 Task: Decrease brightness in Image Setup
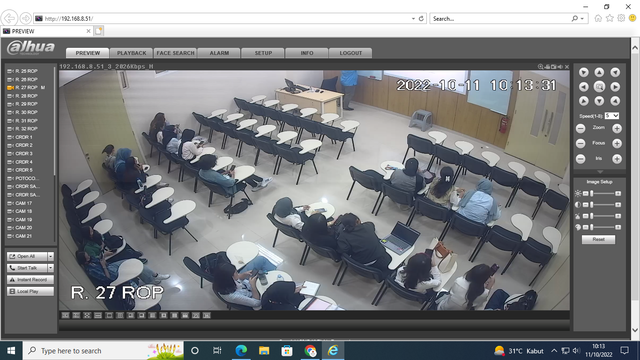pyautogui.click(x=585, y=193)
